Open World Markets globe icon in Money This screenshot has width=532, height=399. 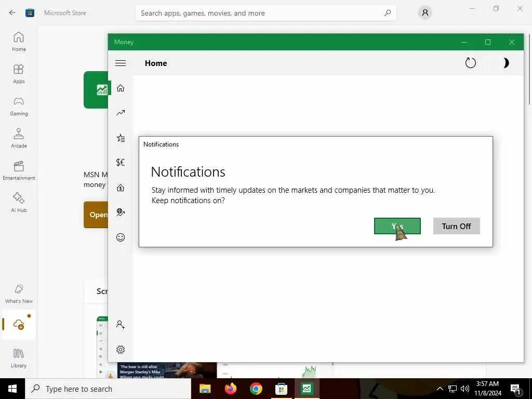tap(121, 212)
